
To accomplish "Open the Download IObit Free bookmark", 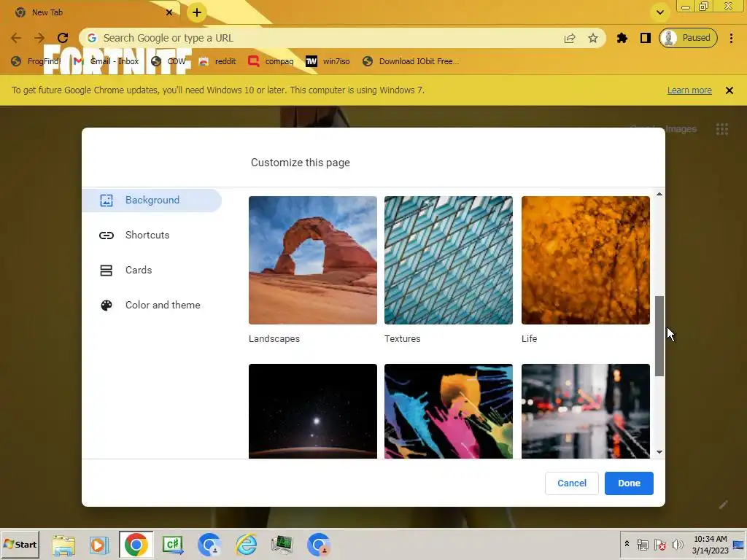I will pyautogui.click(x=411, y=61).
